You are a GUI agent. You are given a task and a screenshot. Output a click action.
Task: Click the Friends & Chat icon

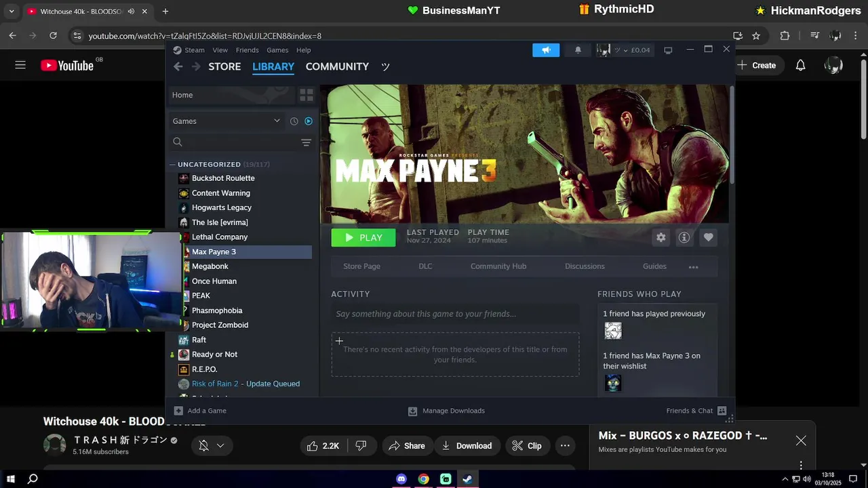click(722, 411)
